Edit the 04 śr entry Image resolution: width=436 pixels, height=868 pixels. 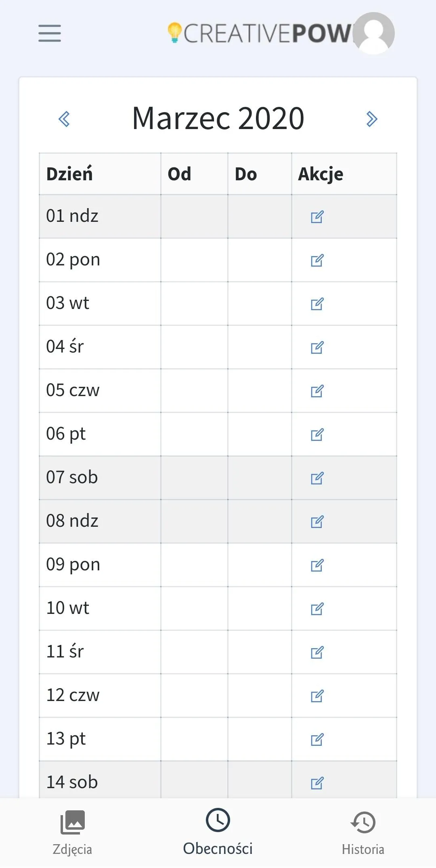[317, 347]
